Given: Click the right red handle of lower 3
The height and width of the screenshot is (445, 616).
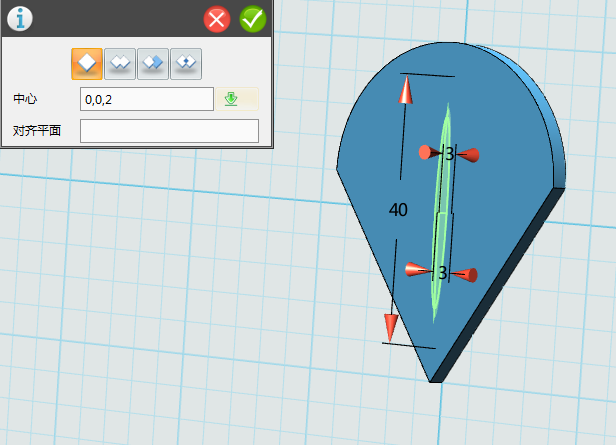Looking at the screenshot, I should tap(464, 275).
